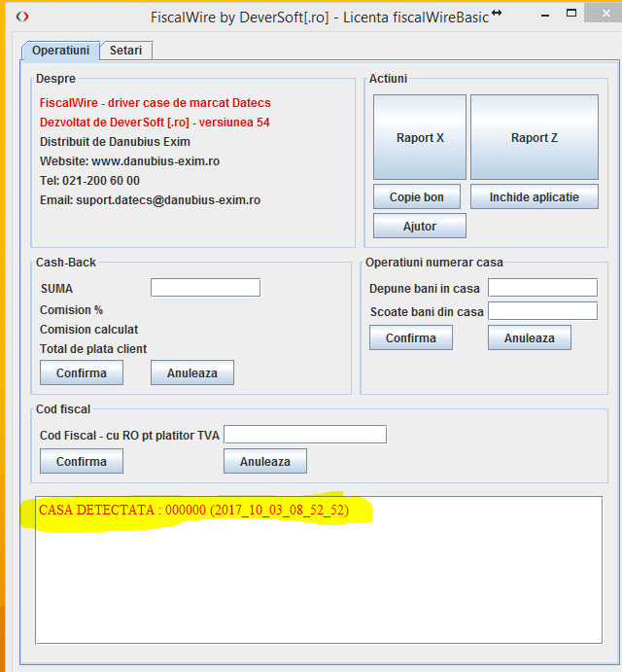Cancel the Cod fiscal entry with Anuleaza
Viewport: 622px width, 672px height.
tap(265, 461)
